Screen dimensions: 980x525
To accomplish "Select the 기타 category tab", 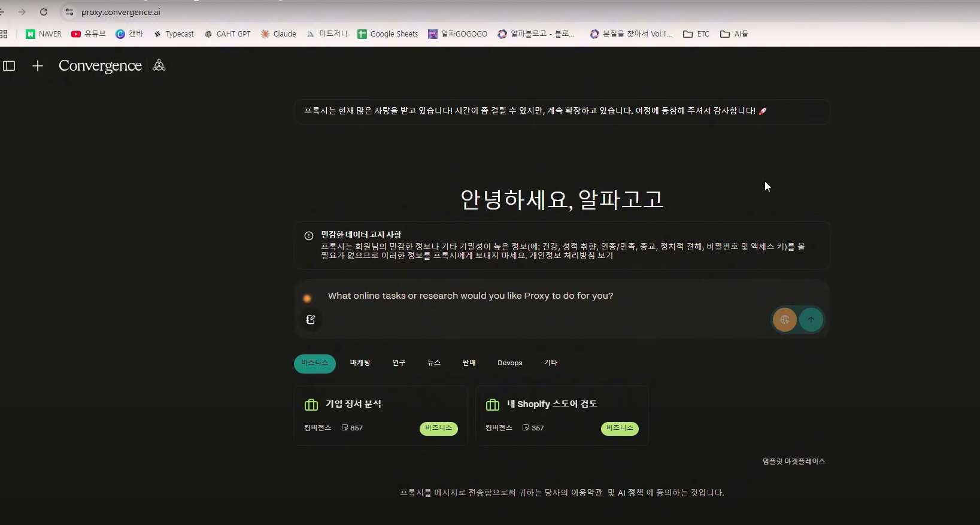I will pyautogui.click(x=551, y=363).
